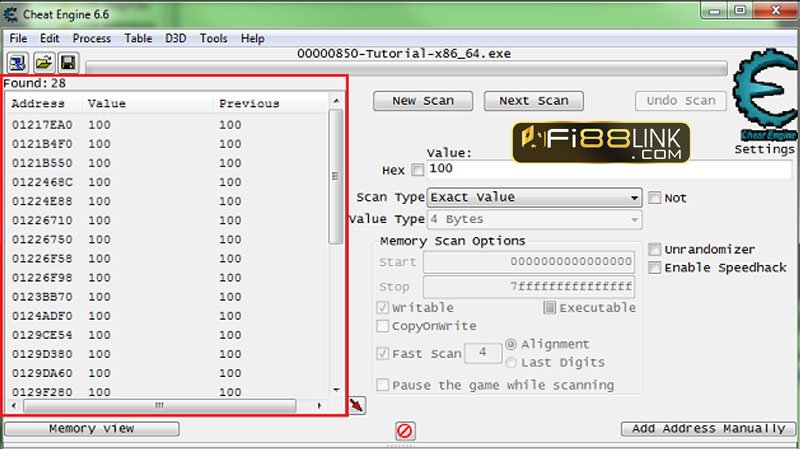The height and width of the screenshot is (450, 800).
Task: Select address row 01217EA0
Action: (x=167, y=125)
